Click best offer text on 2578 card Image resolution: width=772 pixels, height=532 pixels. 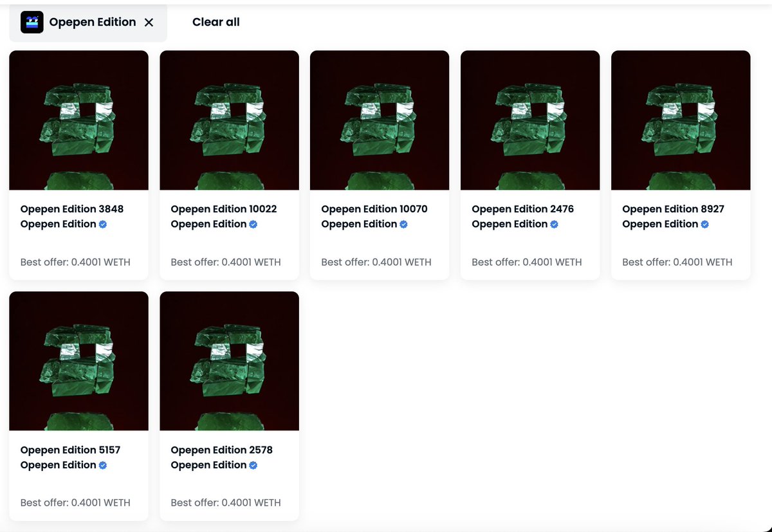[x=226, y=502]
